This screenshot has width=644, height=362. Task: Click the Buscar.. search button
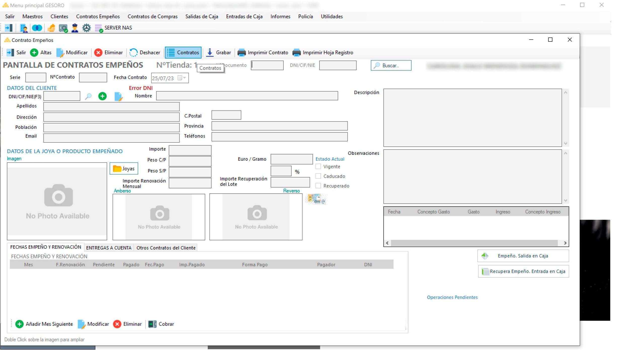point(391,65)
